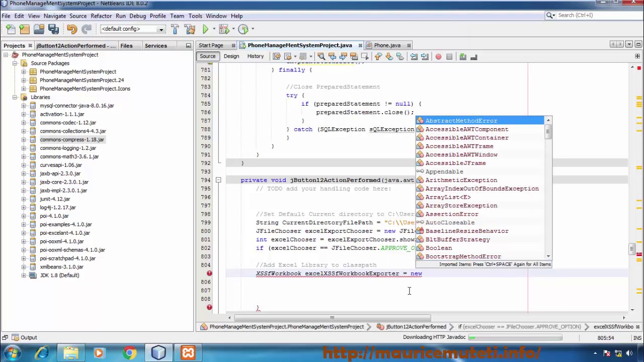Open the Refactor menu
644x362 pixels.
[x=101, y=16]
